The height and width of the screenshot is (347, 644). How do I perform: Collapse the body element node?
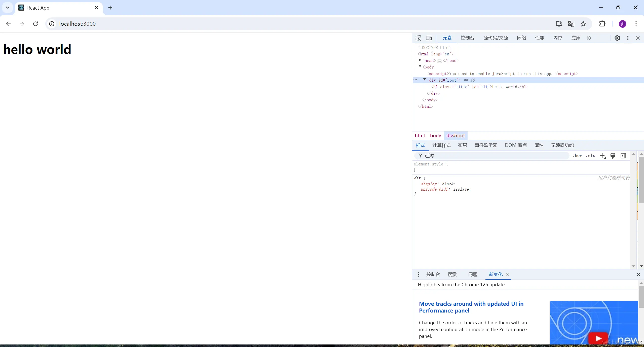tap(420, 66)
